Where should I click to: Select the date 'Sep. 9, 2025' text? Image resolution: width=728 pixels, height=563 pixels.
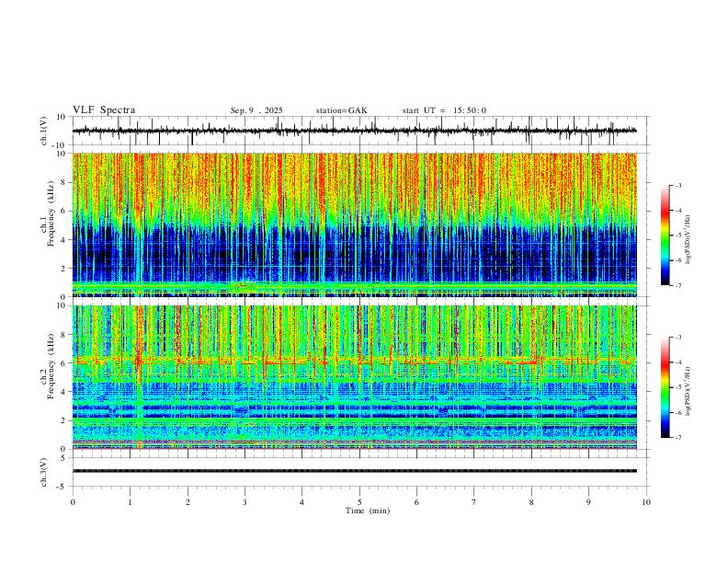[256, 110]
